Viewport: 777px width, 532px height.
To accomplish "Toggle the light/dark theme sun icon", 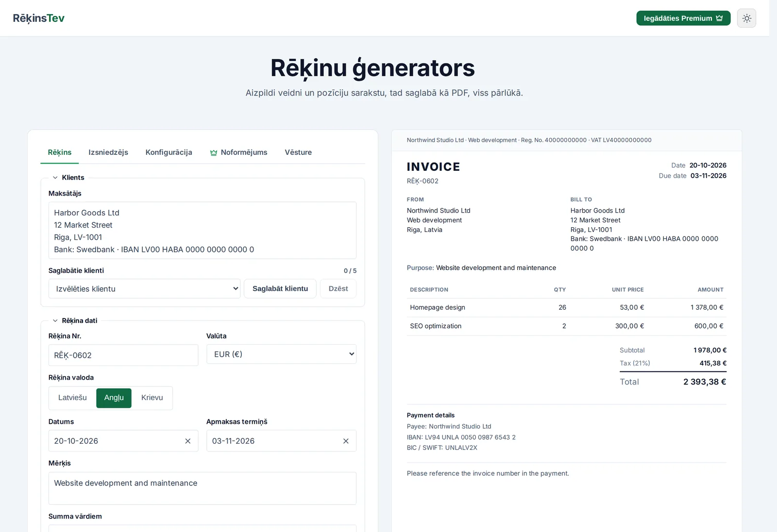I will tap(746, 18).
